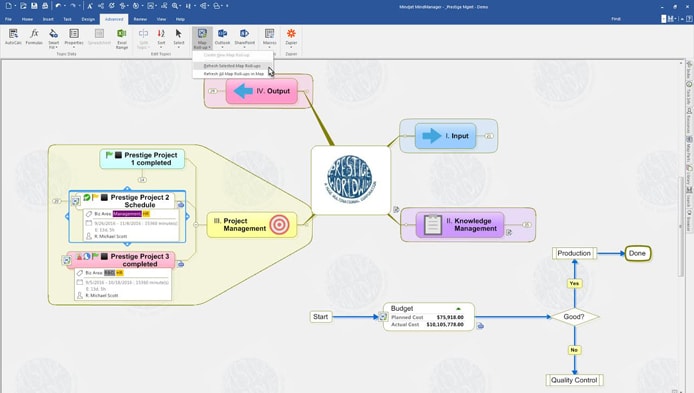Switch to the Insert ribbon tab
The height and width of the screenshot is (393, 694).
48,19
